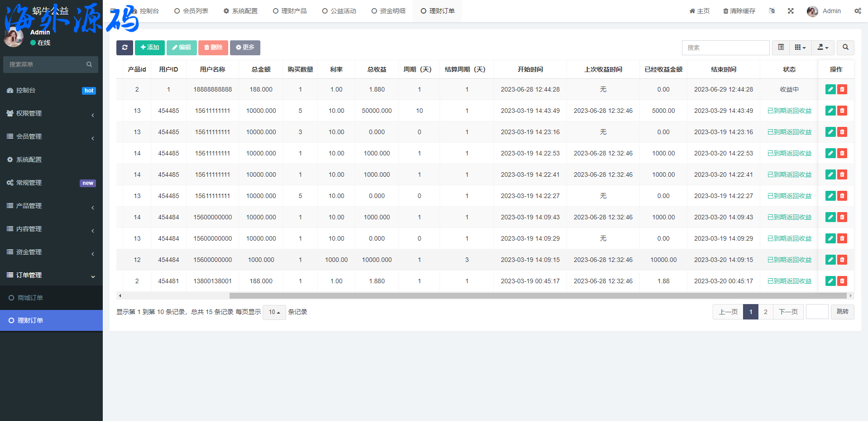Open the export data dropdown
The image size is (868, 421).
click(x=823, y=48)
